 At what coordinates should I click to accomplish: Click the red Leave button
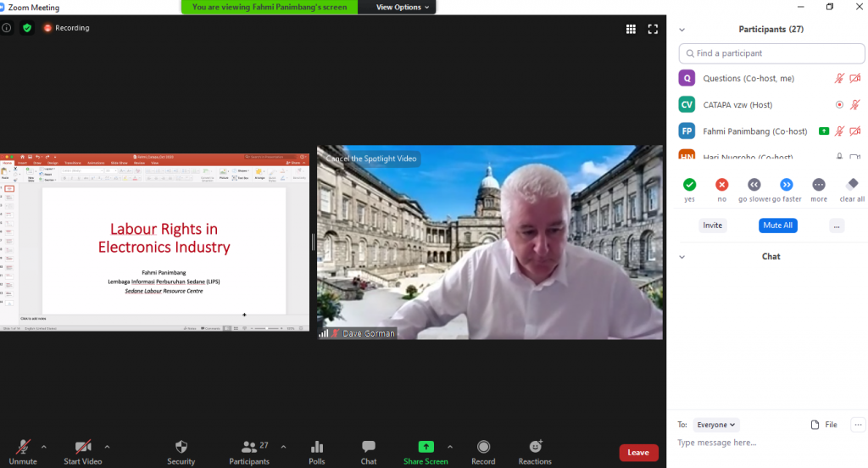tap(638, 453)
